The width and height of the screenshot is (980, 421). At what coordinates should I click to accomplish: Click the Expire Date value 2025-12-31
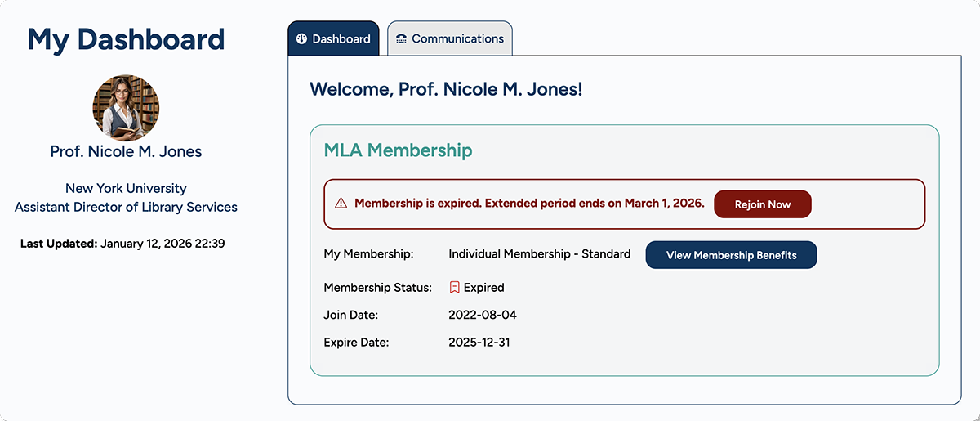(x=479, y=343)
